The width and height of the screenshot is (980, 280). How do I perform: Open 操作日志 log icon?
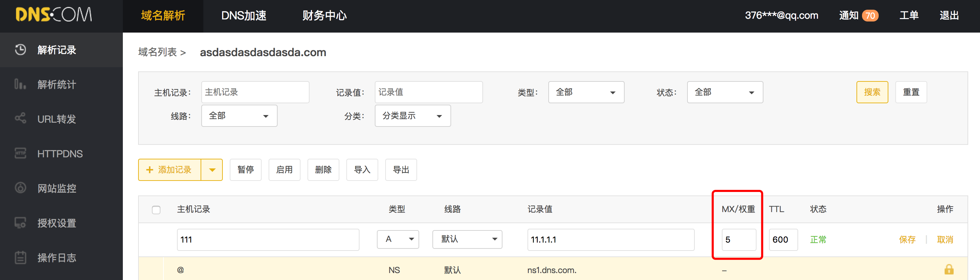[20, 257]
